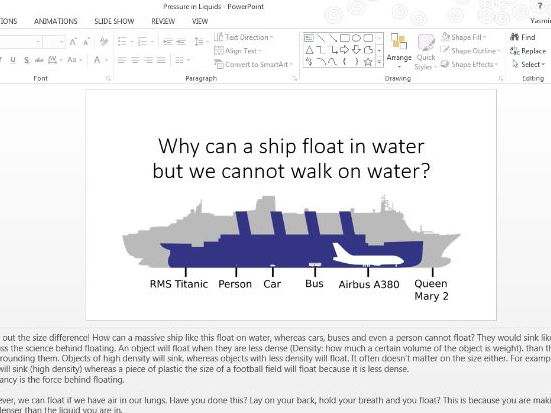Viewport: 551px width, 413px height.
Task: Click the Increase Font Size icon
Action: coord(73,42)
